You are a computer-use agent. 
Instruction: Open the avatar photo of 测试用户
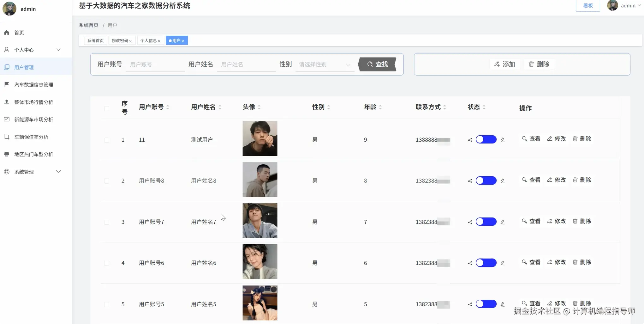pos(260,138)
